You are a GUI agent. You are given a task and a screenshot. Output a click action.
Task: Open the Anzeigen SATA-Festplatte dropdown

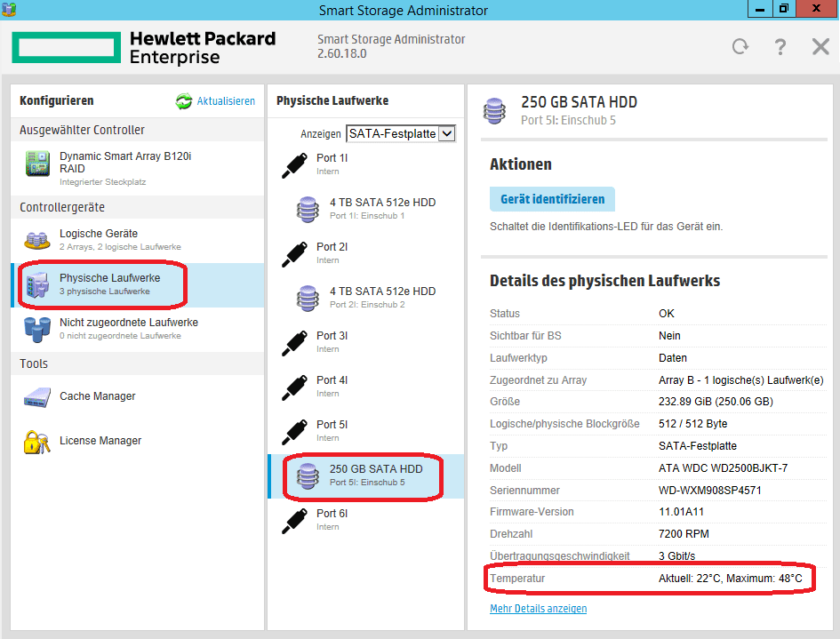coord(401,133)
